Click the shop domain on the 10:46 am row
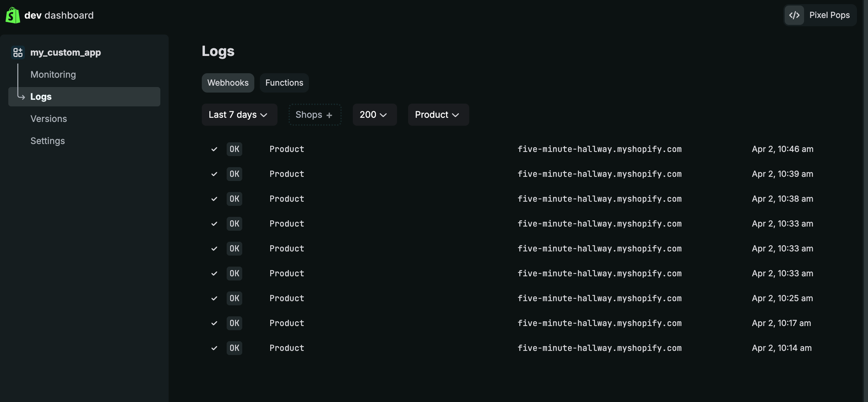The height and width of the screenshot is (402, 868). click(600, 149)
